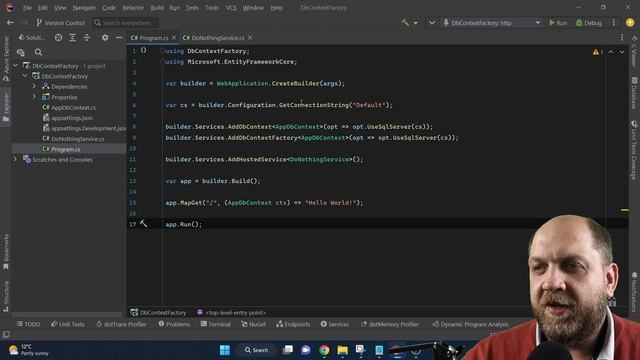Open Solution panel settings gear
640x360 pixels.
pos(105,38)
